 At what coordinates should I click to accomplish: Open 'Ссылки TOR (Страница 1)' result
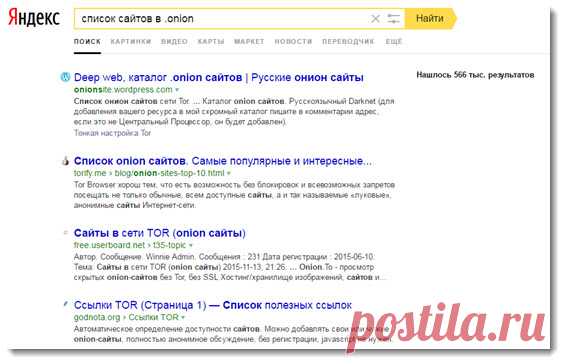pyautogui.click(x=213, y=305)
